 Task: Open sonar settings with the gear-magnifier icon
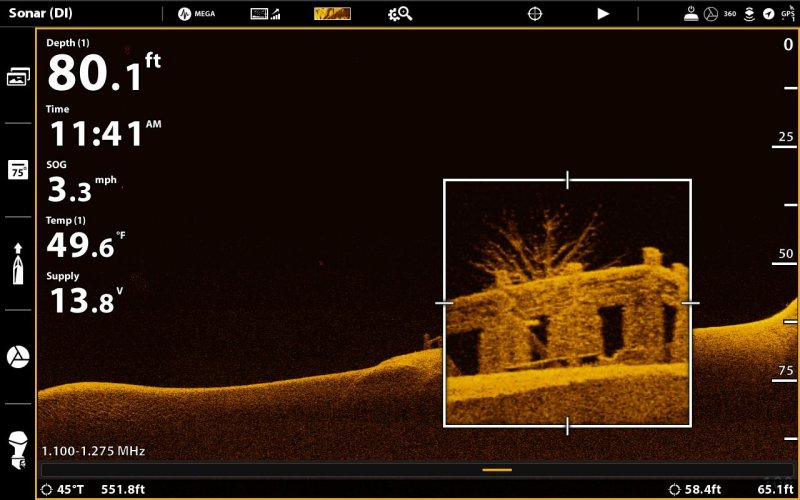coord(400,14)
